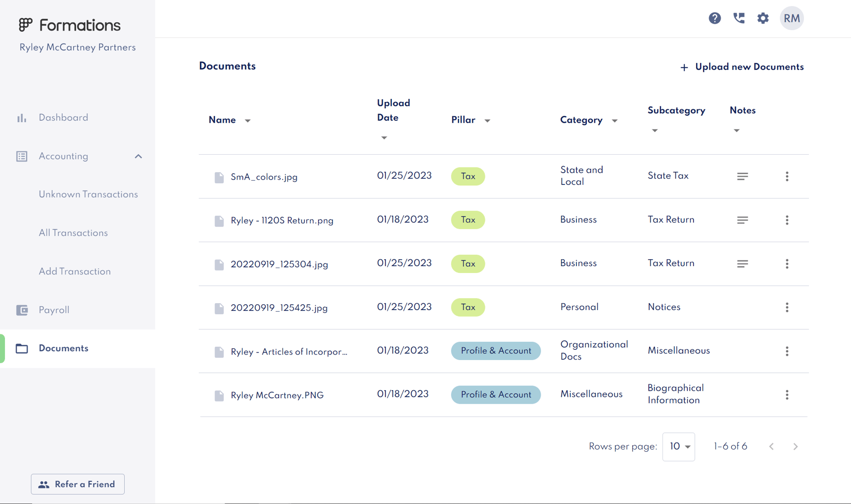Click Upload new Documents
This screenshot has width=851, height=504.
(742, 67)
